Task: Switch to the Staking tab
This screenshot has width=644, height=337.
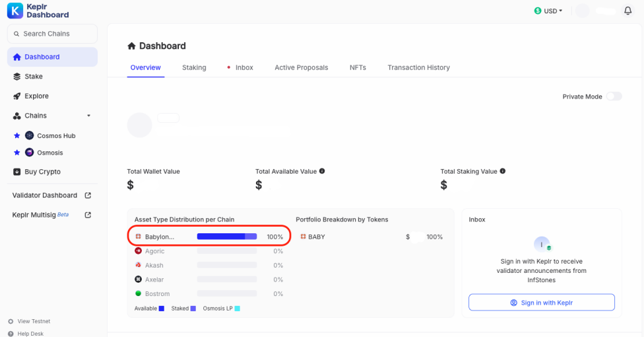Action: (194, 67)
